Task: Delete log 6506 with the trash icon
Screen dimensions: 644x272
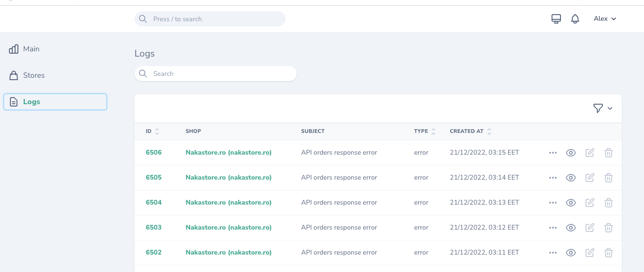Action: click(609, 153)
